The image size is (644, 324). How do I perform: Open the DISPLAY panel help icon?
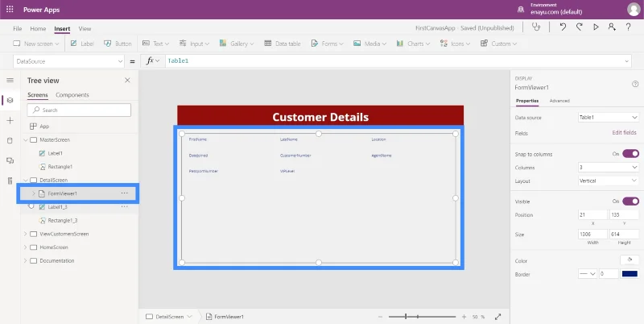(x=635, y=84)
